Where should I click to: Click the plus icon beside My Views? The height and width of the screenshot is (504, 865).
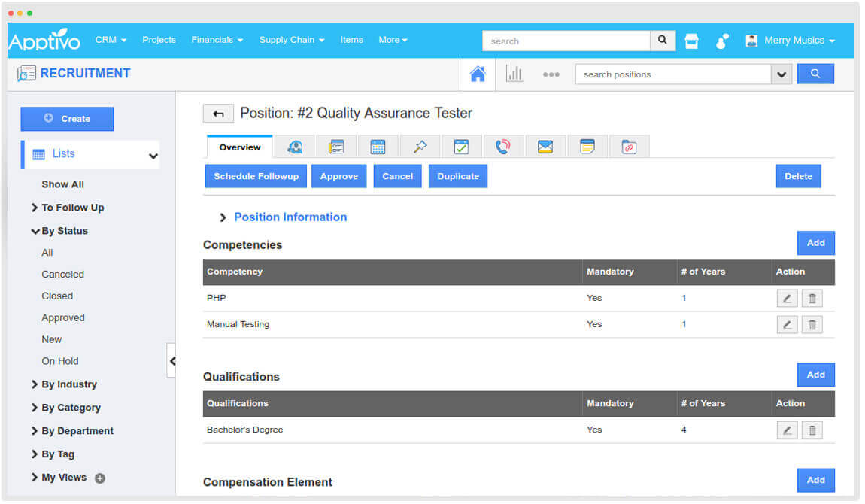tap(100, 478)
